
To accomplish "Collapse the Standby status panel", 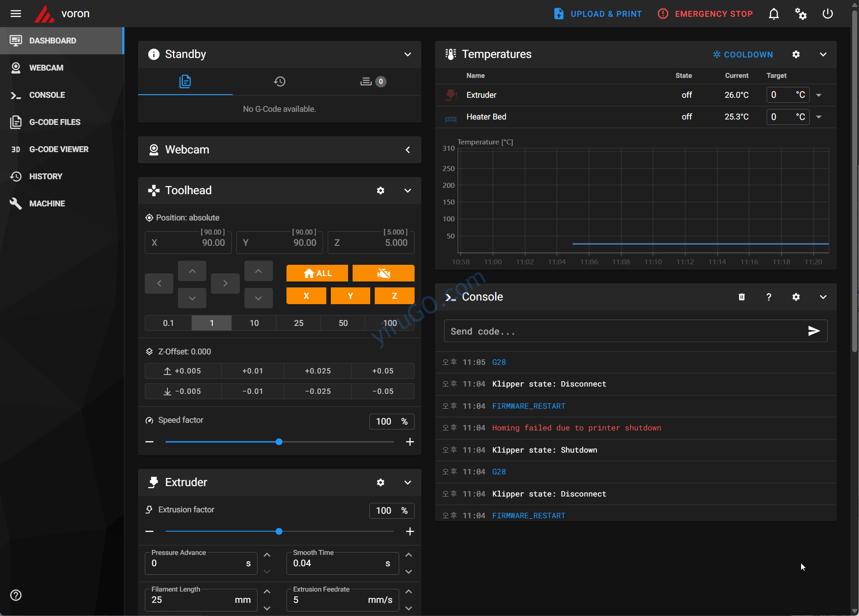I will 408,54.
